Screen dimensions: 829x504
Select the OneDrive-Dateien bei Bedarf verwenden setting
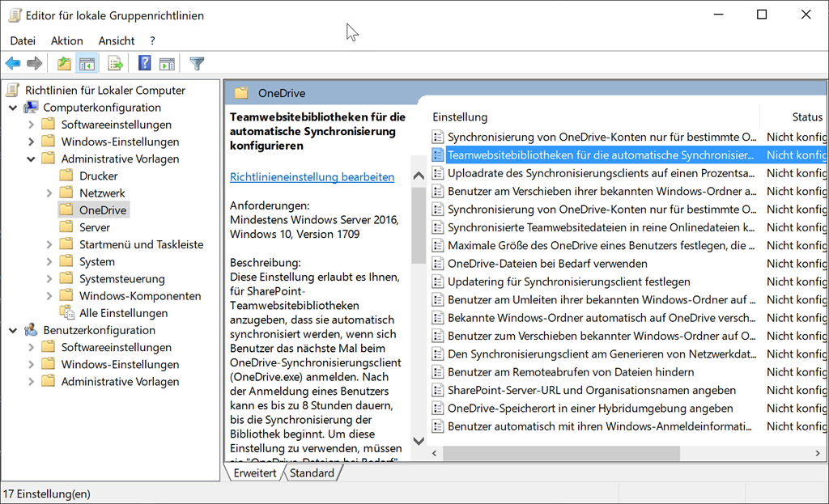(x=547, y=264)
